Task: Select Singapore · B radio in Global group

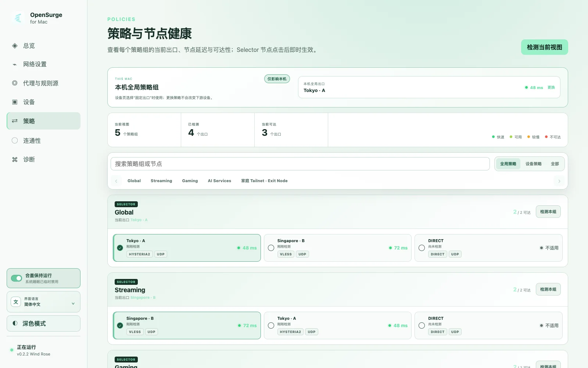Action: (271, 248)
